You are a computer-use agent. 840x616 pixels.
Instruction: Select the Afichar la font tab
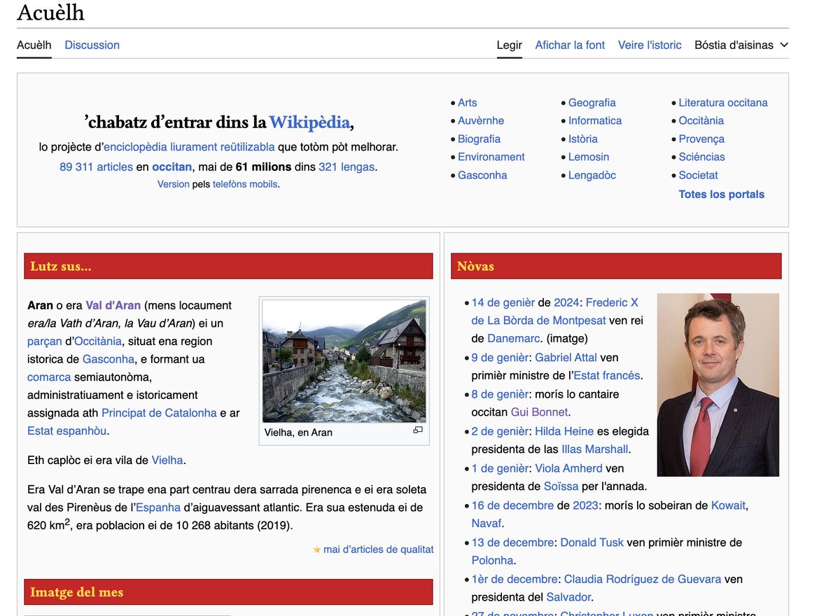(x=570, y=45)
